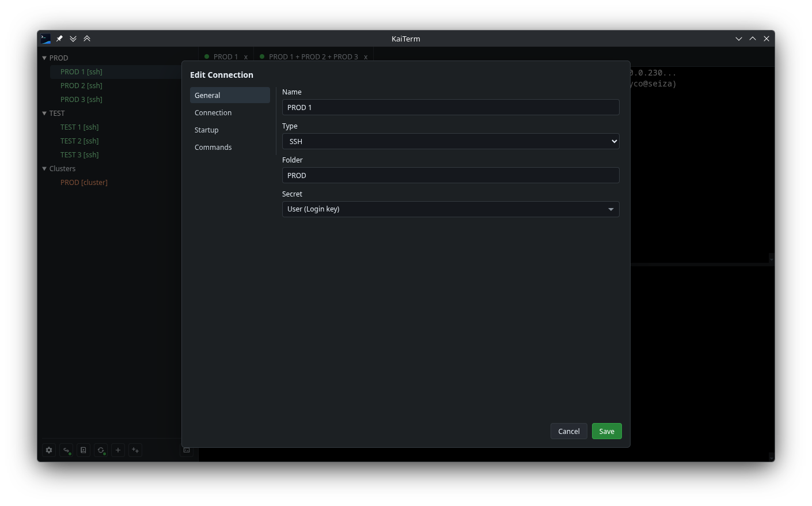The width and height of the screenshot is (812, 506).
Task: Collapse the Clusters folder in tree
Action: click(x=44, y=169)
